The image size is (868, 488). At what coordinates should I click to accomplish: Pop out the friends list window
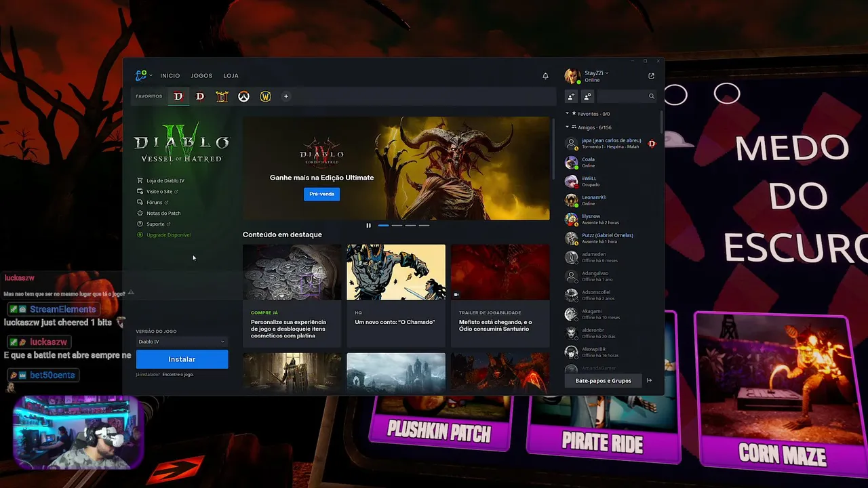pyautogui.click(x=652, y=76)
